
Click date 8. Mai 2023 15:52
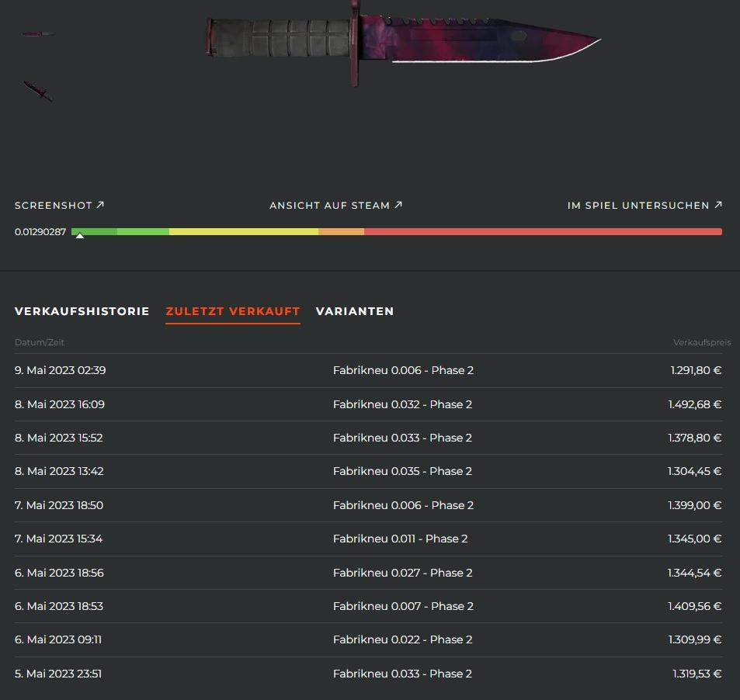[59, 438]
